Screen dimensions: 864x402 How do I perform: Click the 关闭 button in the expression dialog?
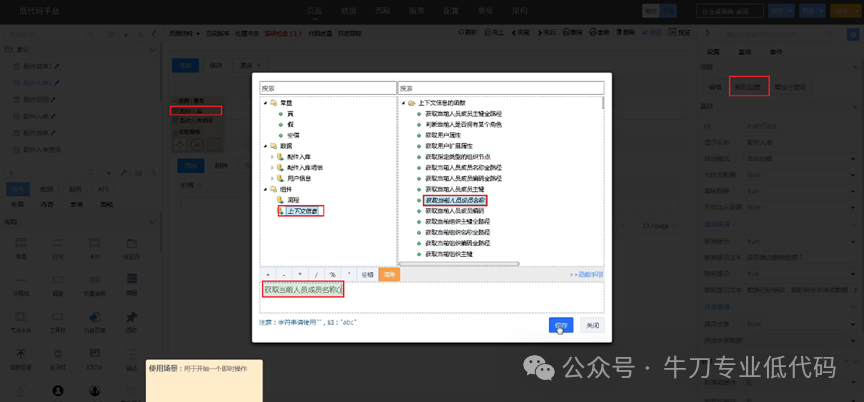tap(592, 325)
